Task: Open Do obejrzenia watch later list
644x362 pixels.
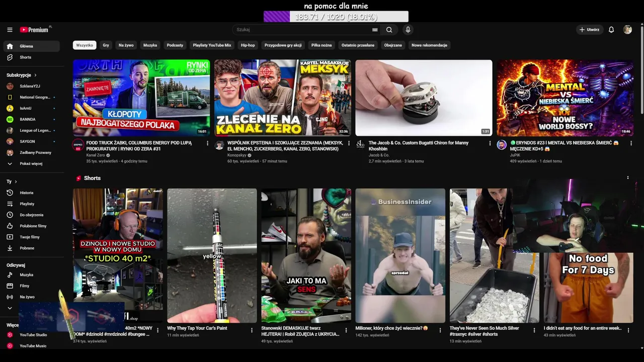Action: coord(32,215)
